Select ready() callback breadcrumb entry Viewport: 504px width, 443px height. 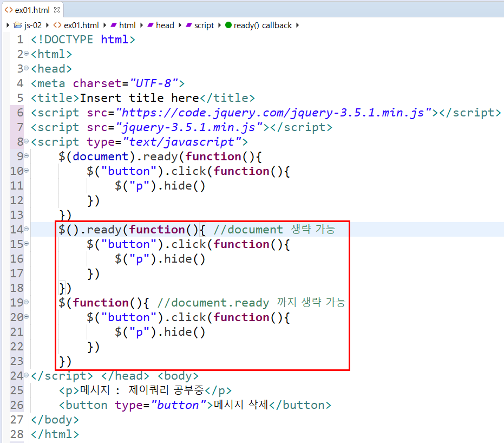(x=263, y=25)
